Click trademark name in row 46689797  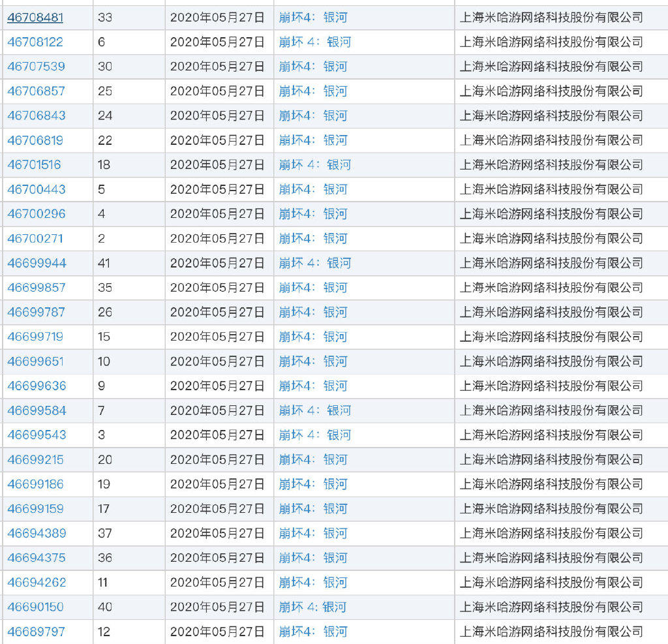coord(313,632)
